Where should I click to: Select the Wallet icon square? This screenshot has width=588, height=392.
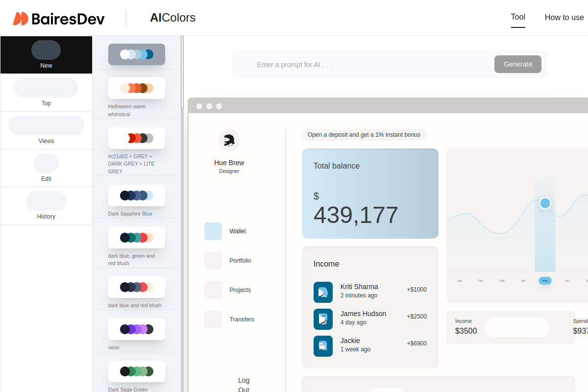click(x=213, y=231)
